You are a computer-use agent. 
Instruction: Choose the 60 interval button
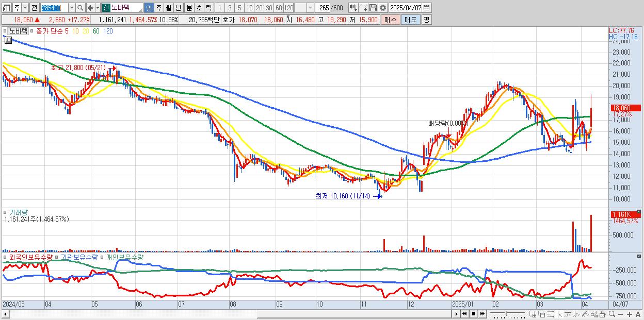(279, 8)
